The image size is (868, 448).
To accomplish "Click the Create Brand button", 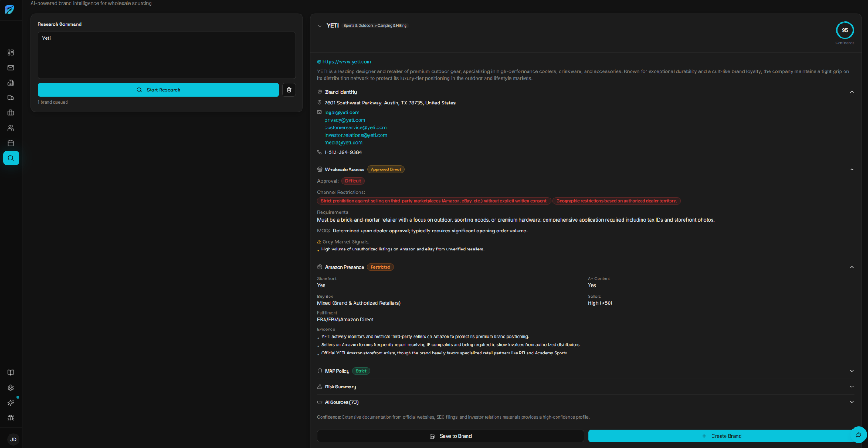I will (x=722, y=436).
